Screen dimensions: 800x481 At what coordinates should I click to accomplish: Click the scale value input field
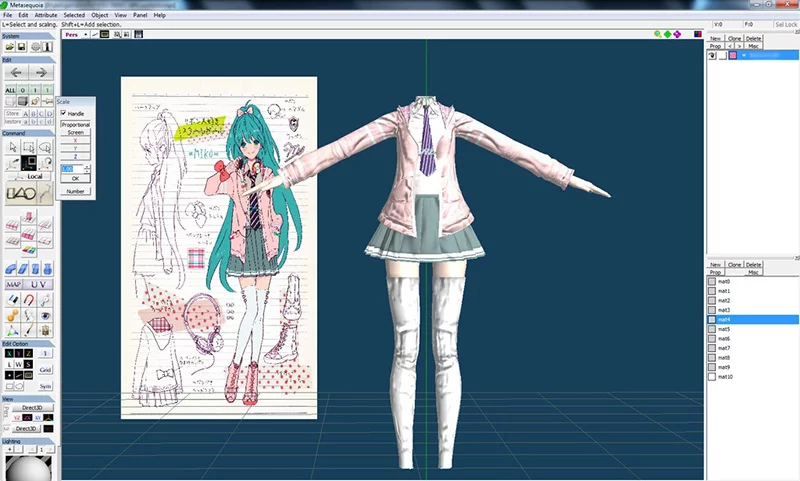point(72,169)
